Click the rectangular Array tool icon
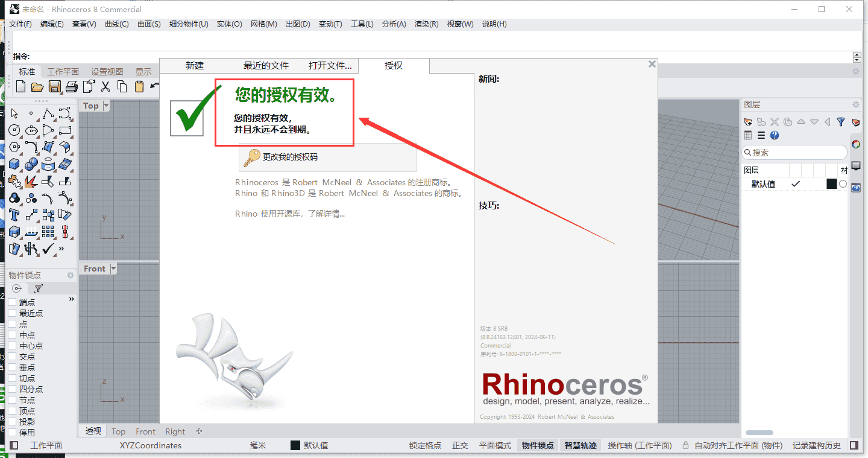The image size is (868, 458). (48, 231)
